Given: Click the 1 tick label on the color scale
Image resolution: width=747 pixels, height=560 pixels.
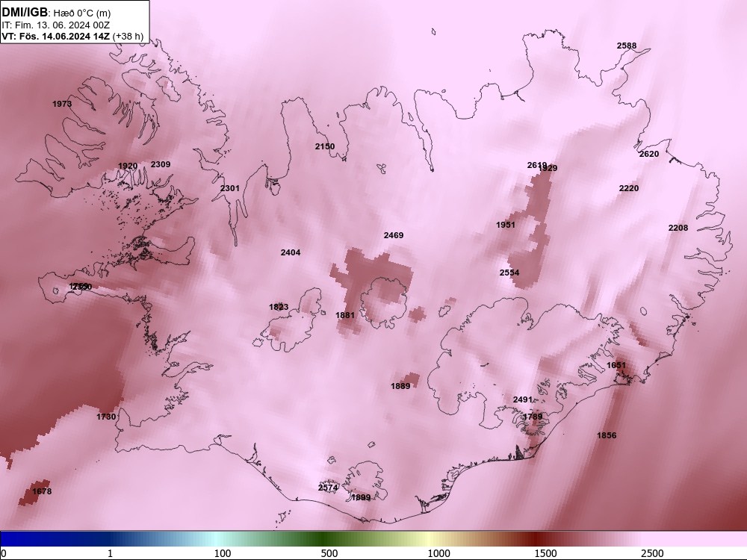Looking at the screenshot, I should point(110,553).
